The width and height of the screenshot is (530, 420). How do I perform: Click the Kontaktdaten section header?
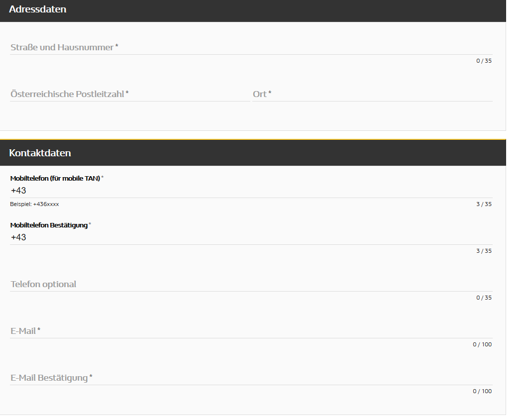point(40,153)
